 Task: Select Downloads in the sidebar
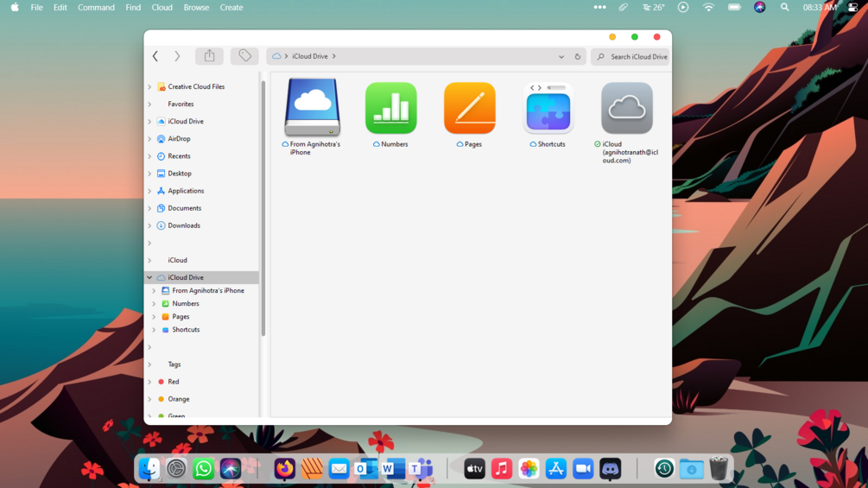[184, 225]
